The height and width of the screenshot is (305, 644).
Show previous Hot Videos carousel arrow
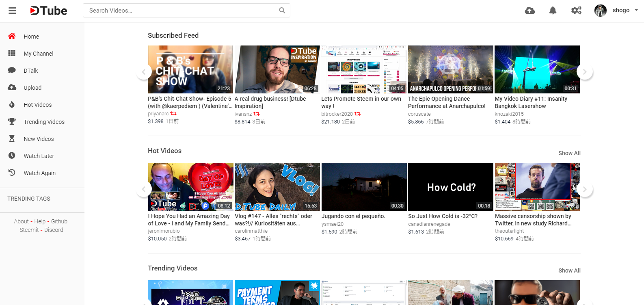[144, 189]
